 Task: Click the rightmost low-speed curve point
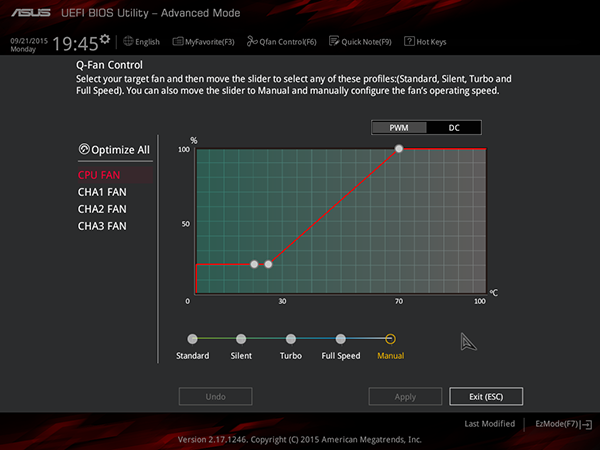coord(268,264)
